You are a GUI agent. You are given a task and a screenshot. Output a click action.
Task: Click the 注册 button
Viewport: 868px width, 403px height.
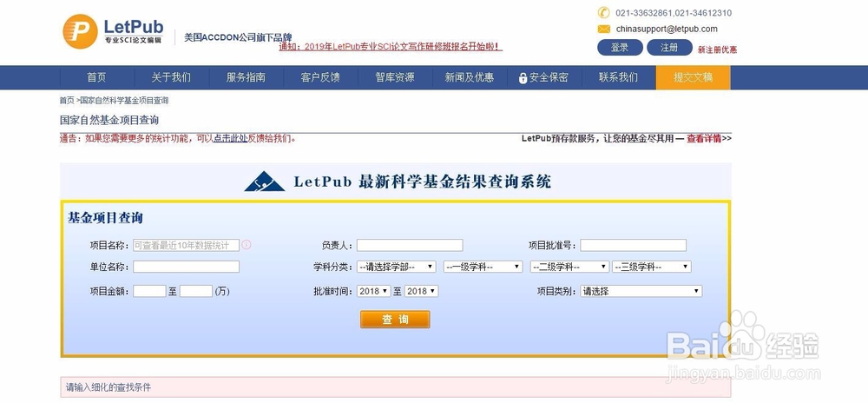click(669, 48)
